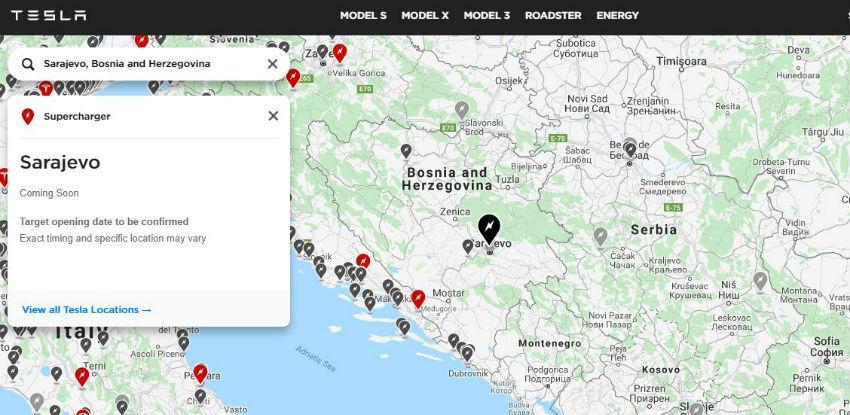850x415 pixels.
Task: Select the dark pin north of Bosnia label
Action: (x=406, y=151)
